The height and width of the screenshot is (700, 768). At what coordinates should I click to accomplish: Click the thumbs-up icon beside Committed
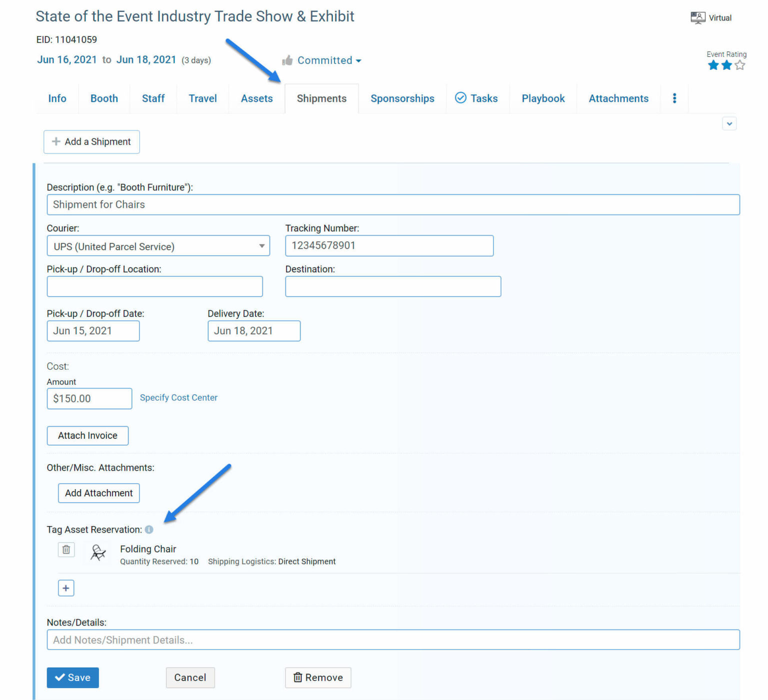[287, 60]
